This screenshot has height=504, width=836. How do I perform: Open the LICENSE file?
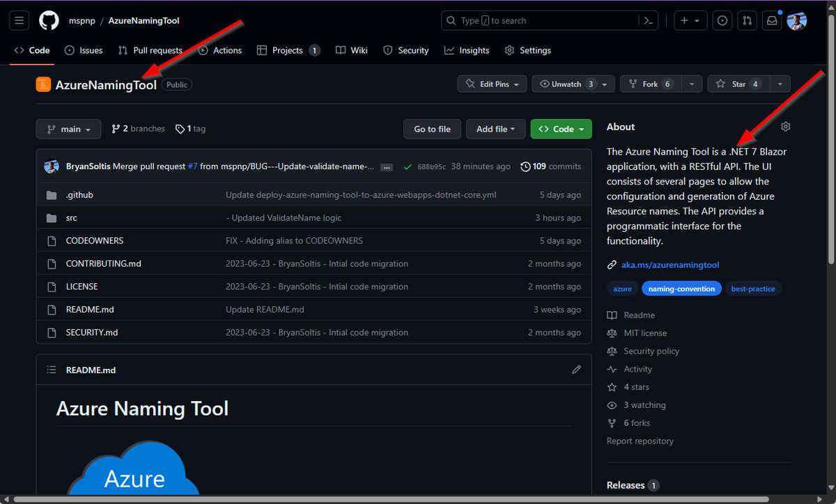[x=82, y=286]
